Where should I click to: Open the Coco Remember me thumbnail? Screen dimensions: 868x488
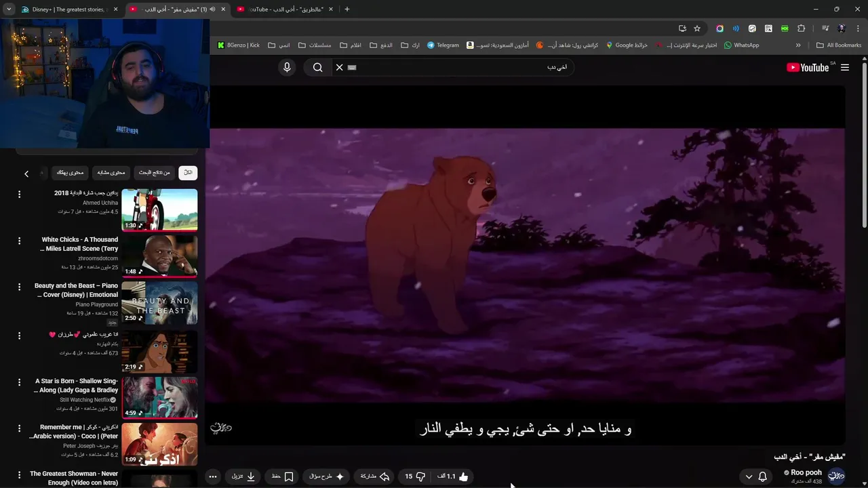pyautogui.click(x=159, y=444)
